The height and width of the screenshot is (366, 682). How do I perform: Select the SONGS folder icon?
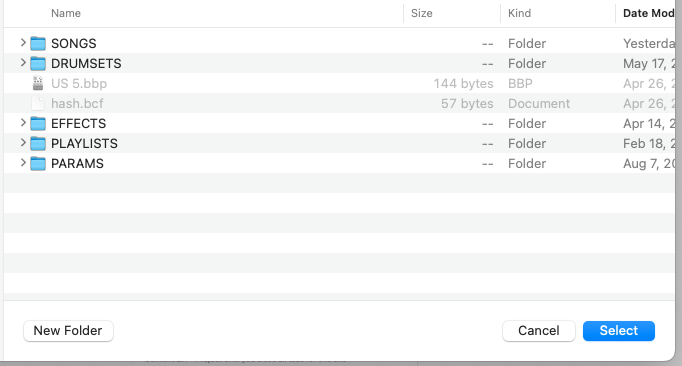click(x=38, y=43)
